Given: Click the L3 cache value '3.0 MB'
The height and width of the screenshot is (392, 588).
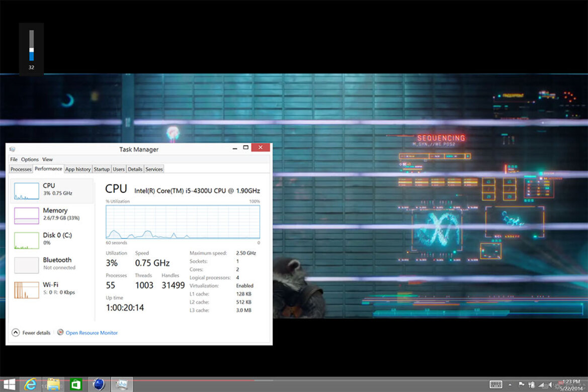Looking at the screenshot, I should 244,310.
